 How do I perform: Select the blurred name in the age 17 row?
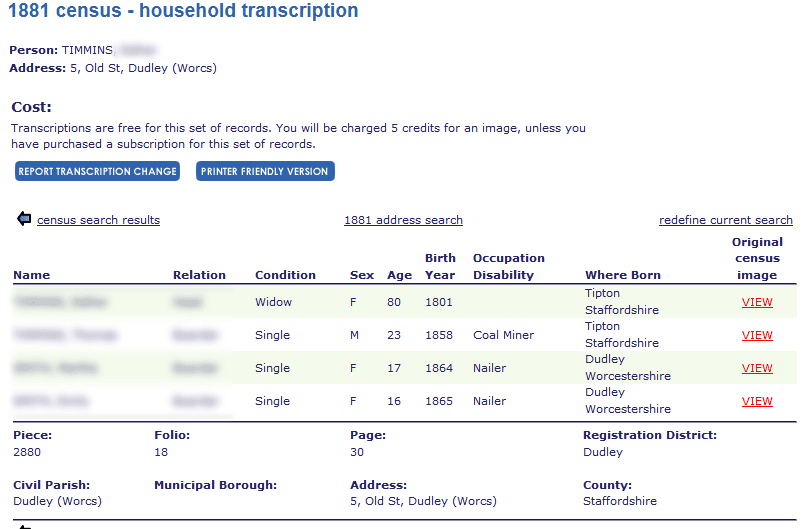pos(55,368)
